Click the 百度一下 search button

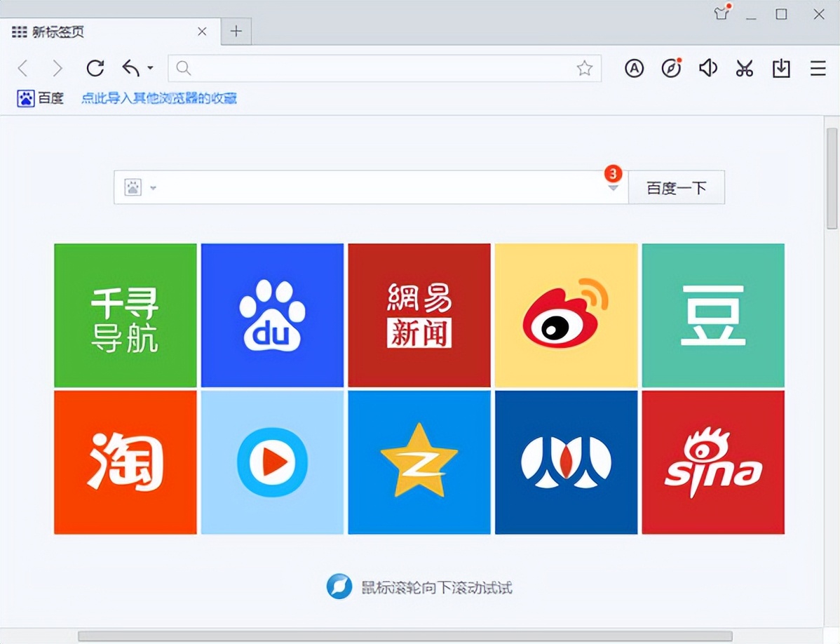[x=676, y=187]
